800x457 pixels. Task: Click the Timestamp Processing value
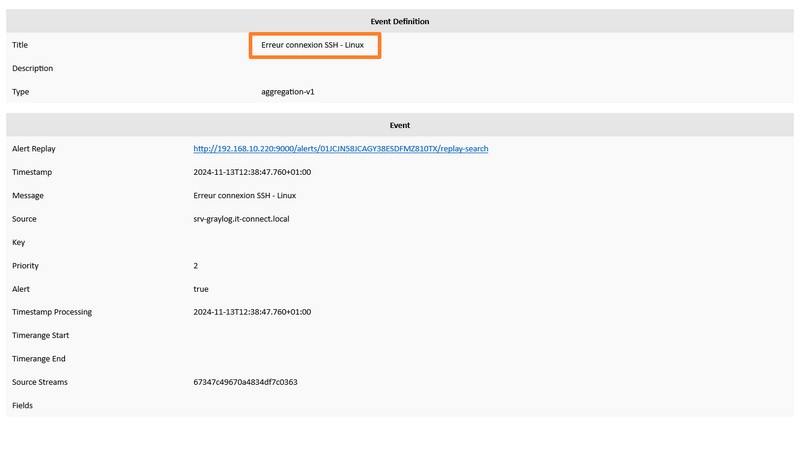(252, 312)
